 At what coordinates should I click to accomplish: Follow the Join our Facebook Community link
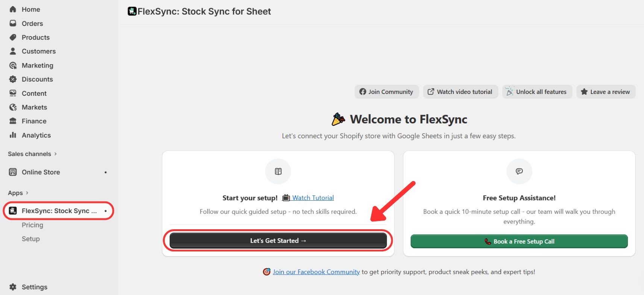point(316,272)
